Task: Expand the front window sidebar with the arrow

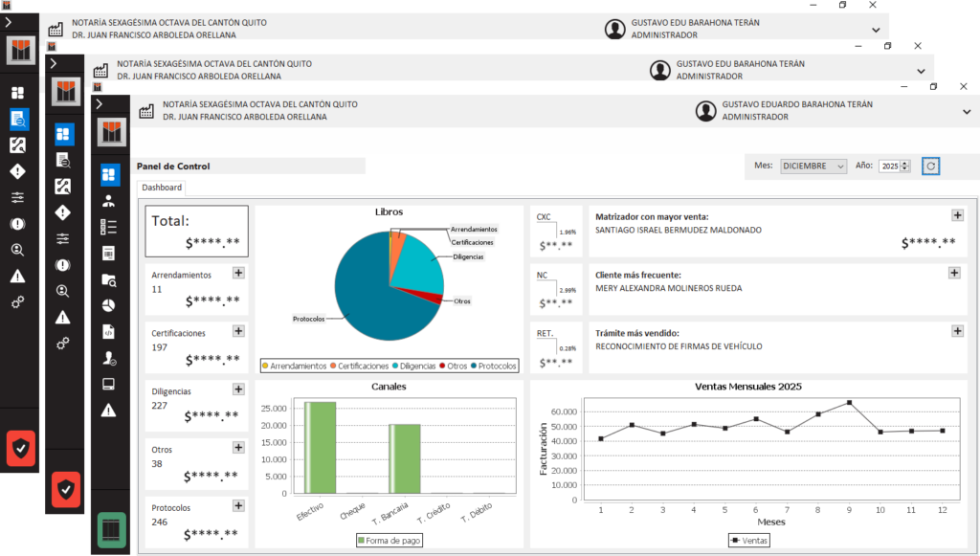Action: click(x=98, y=103)
